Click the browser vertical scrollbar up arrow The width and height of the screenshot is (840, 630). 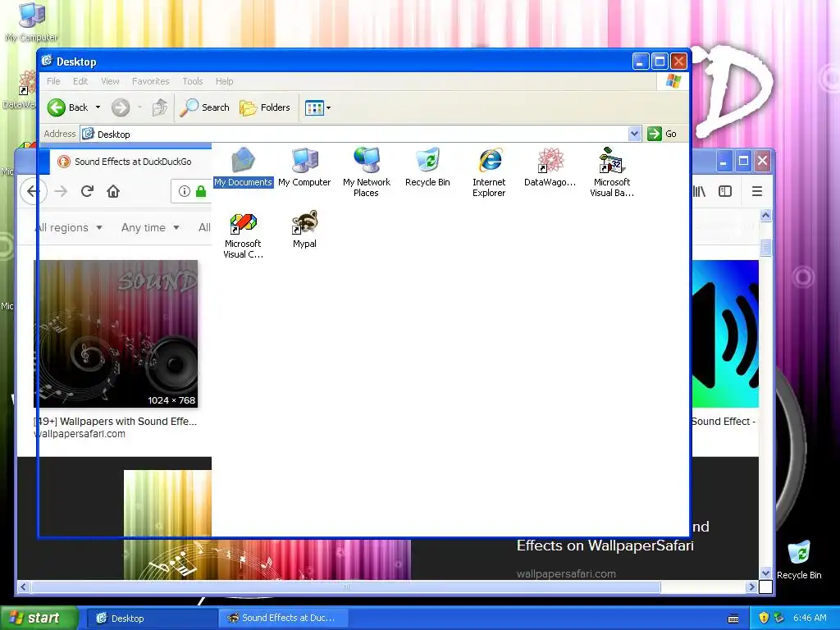[x=765, y=216]
